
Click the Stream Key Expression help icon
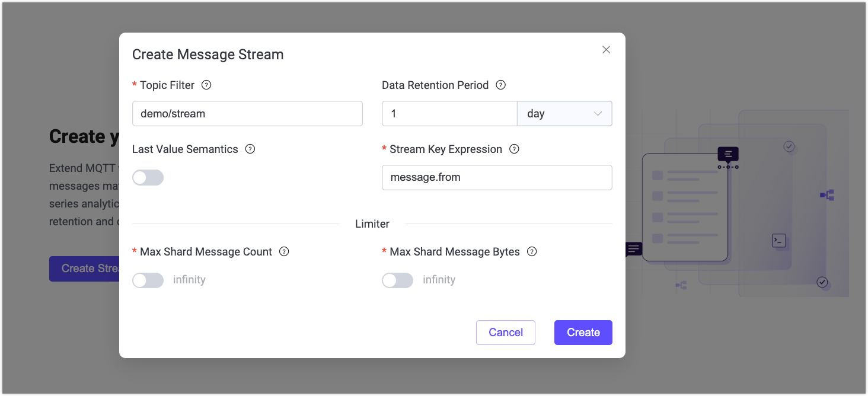514,149
